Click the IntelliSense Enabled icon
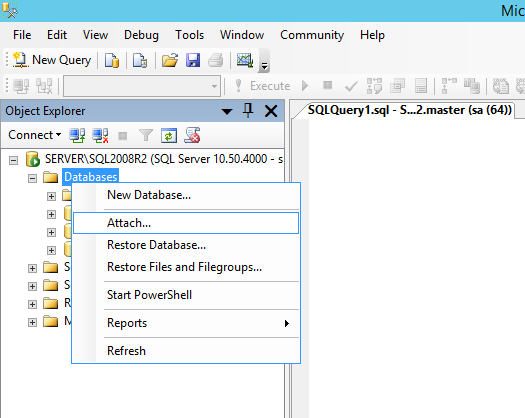The width and height of the screenshot is (525, 418). (421, 86)
